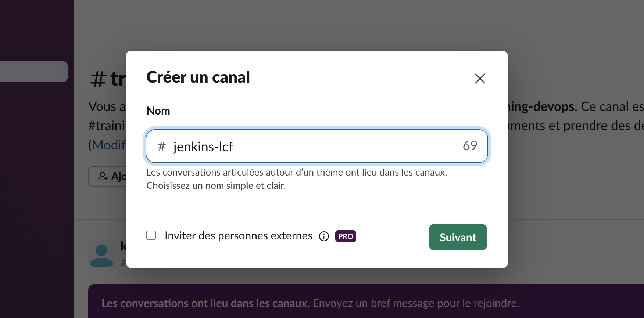644x318 pixels.
Task: Click the 69 remaining-characters counter
Action: coord(470,146)
